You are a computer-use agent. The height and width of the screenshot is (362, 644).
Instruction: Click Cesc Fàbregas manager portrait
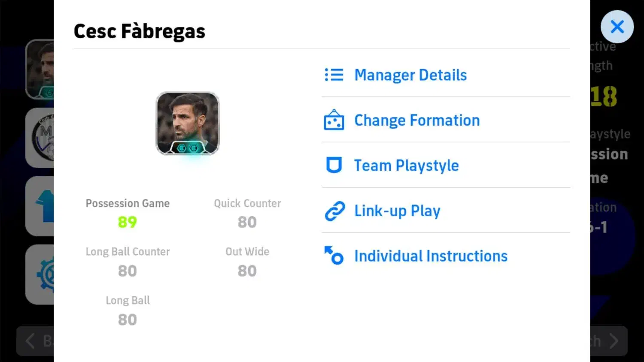pos(188,123)
